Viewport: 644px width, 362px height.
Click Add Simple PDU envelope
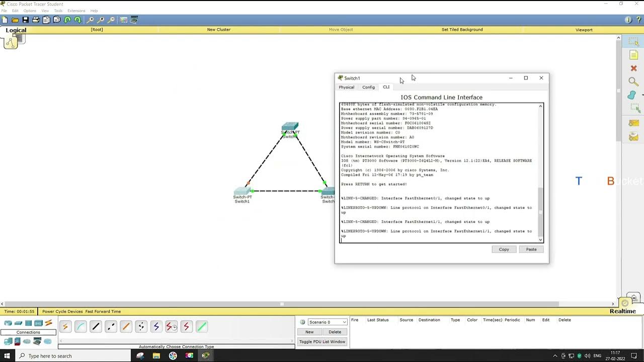click(633, 123)
